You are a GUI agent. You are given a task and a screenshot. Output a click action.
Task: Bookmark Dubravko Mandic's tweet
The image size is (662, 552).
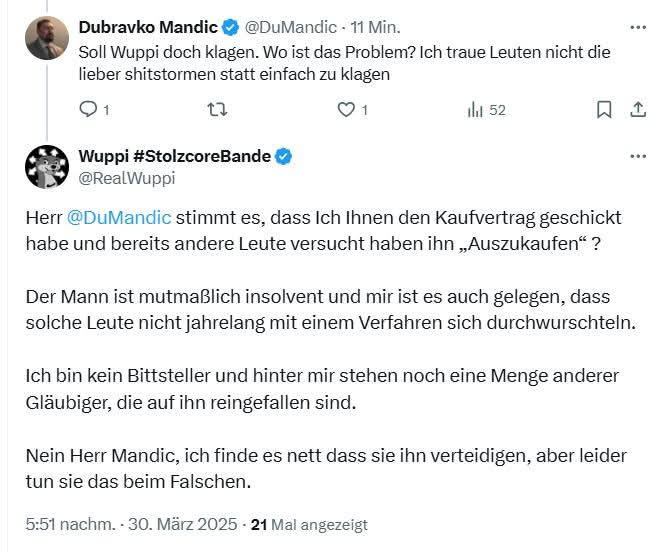click(604, 110)
